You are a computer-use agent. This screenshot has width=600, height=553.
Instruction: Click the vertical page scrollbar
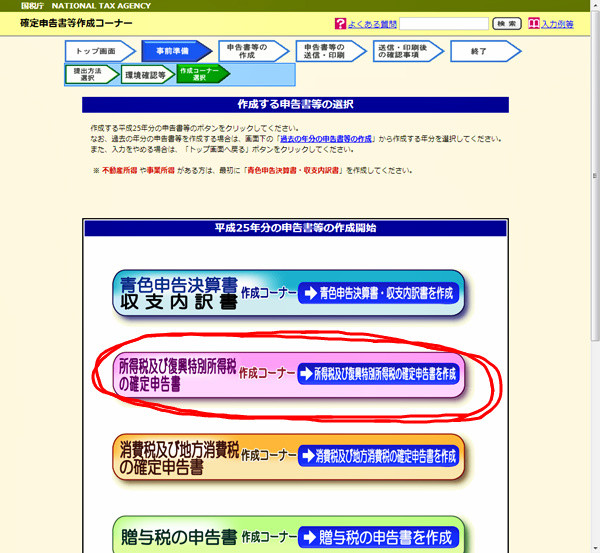click(595, 176)
